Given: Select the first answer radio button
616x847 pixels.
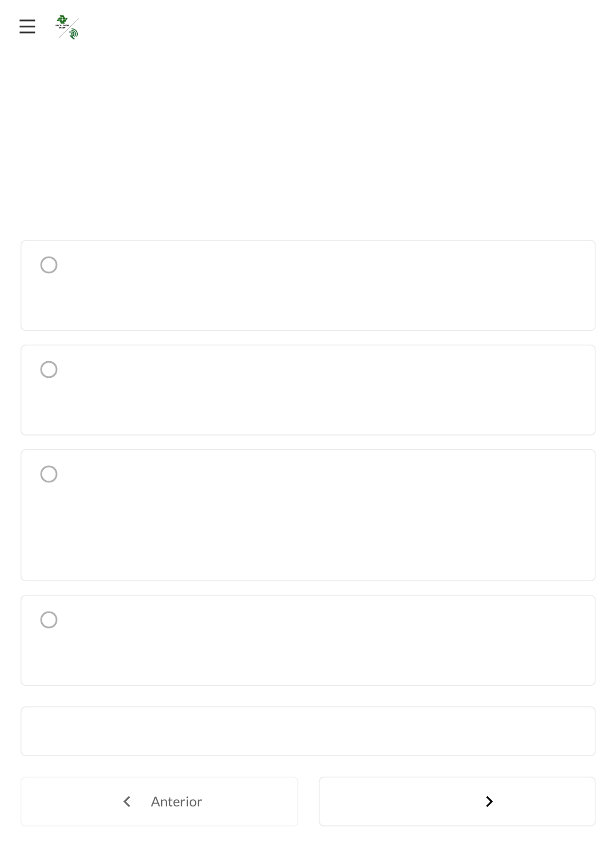Looking at the screenshot, I should pyautogui.click(x=49, y=265).
